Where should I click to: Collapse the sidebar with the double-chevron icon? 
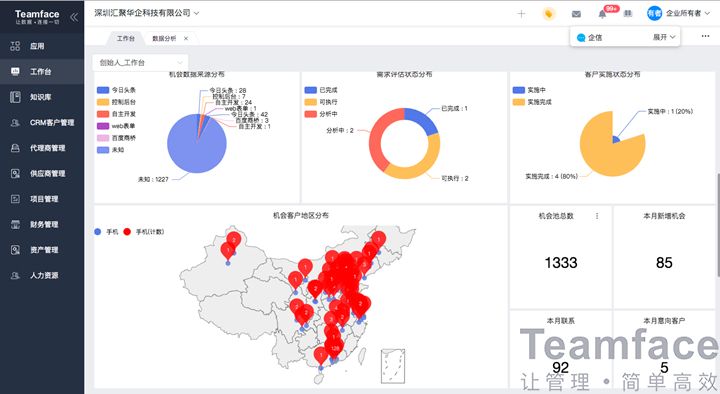coord(73,17)
